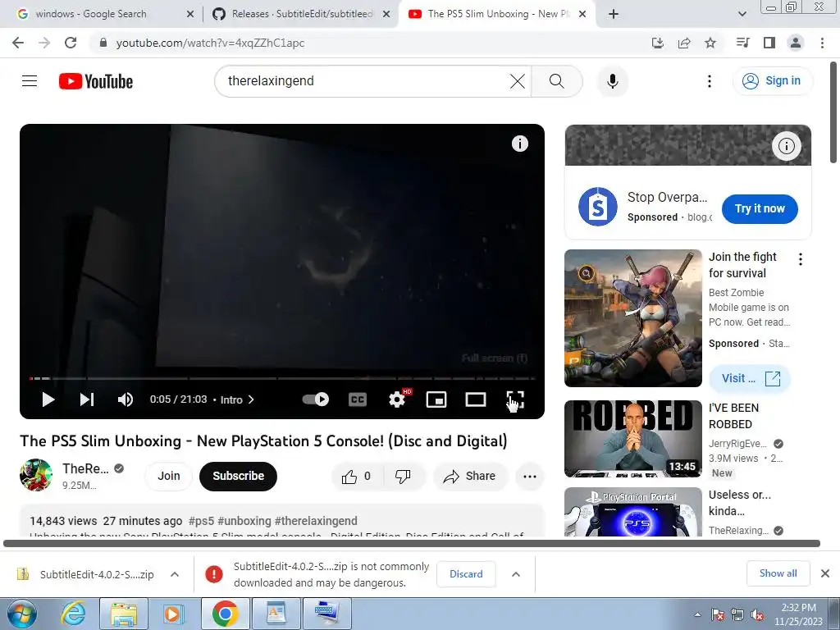Image resolution: width=840 pixels, height=630 pixels.
Task: Open YouTube guide hamburger menu
Action: click(x=30, y=81)
